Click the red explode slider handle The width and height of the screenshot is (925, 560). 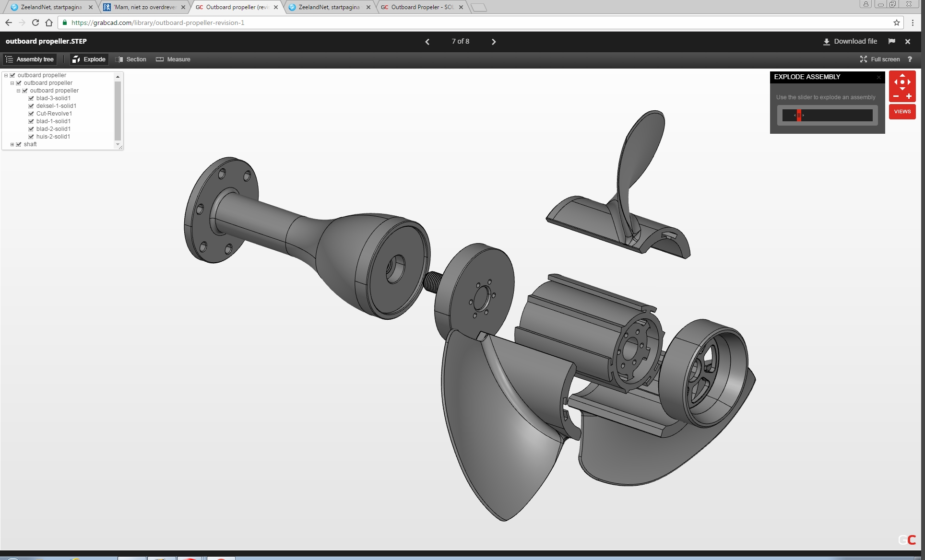click(799, 116)
